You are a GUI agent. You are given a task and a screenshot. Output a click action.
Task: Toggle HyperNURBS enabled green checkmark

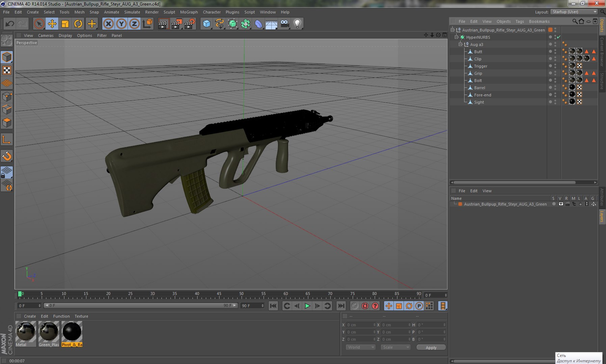pos(559,37)
